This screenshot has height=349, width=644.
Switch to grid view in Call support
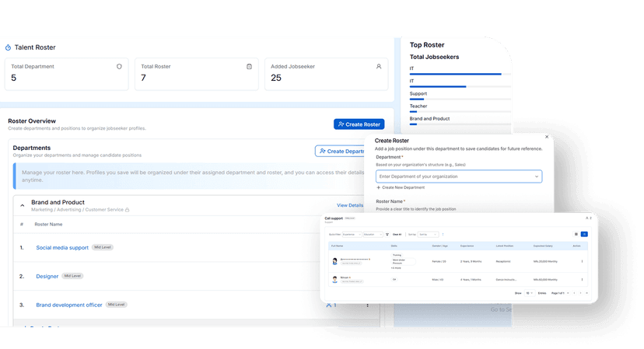[x=576, y=234]
